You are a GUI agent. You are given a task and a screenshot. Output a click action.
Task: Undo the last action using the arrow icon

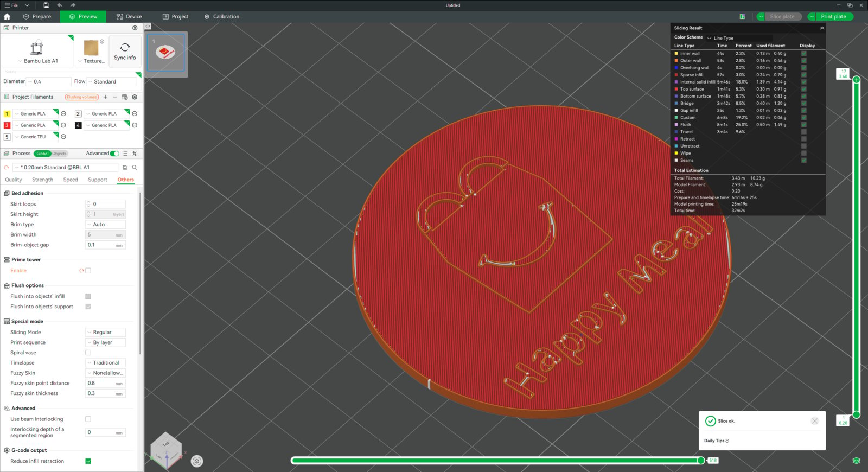coord(60,5)
